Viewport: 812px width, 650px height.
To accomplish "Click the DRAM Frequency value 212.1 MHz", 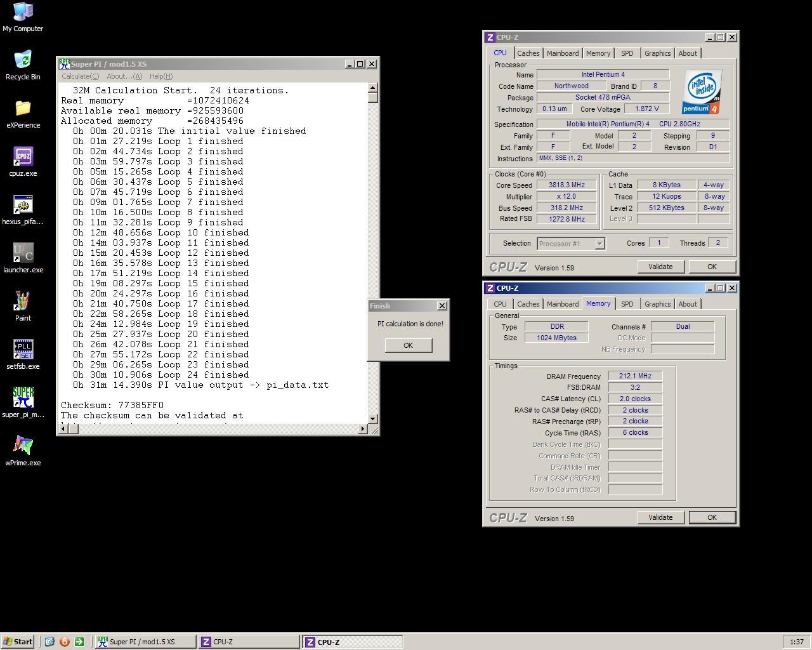I will [x=635, y=376].
